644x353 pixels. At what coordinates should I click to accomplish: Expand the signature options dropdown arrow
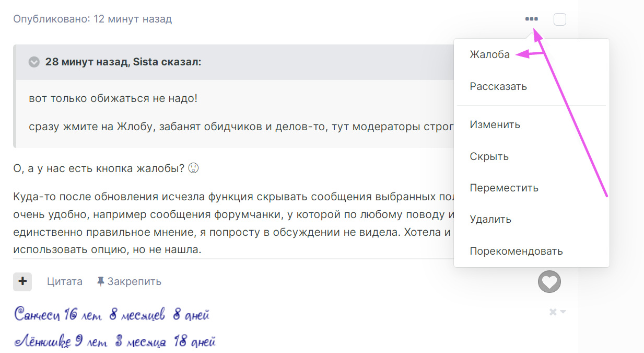(x=563, y=312)
